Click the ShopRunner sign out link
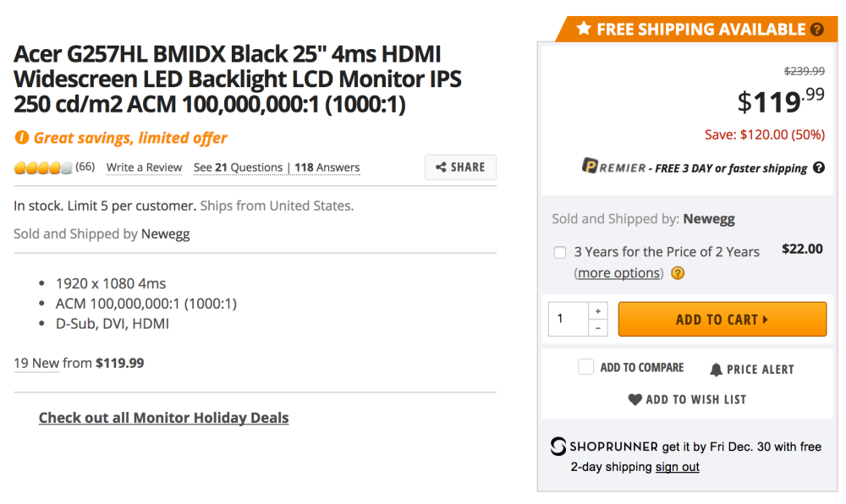This screenshot has height=504, width=846. 677,467
